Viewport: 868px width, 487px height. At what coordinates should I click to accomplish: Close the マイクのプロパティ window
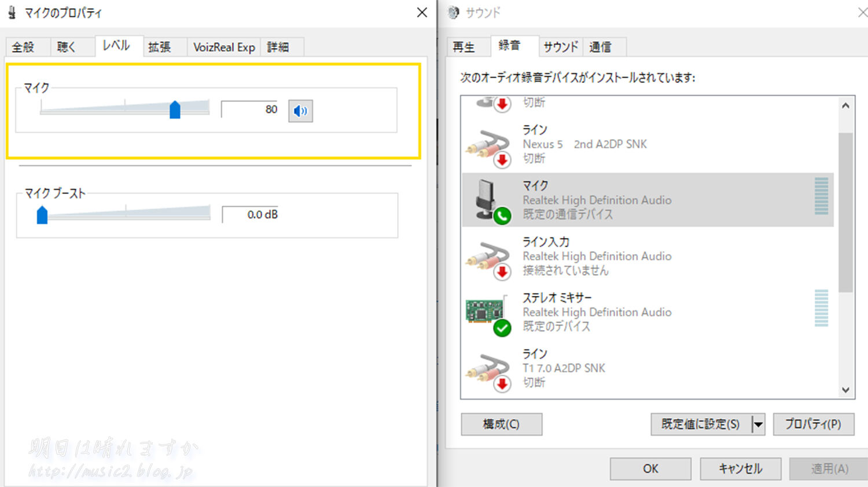tap(422, 12)
